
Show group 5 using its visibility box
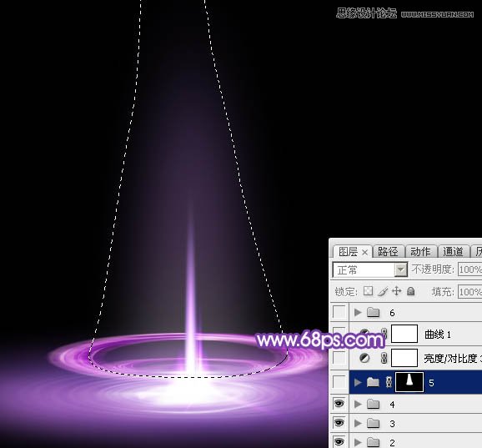click(x=339, y=382)
